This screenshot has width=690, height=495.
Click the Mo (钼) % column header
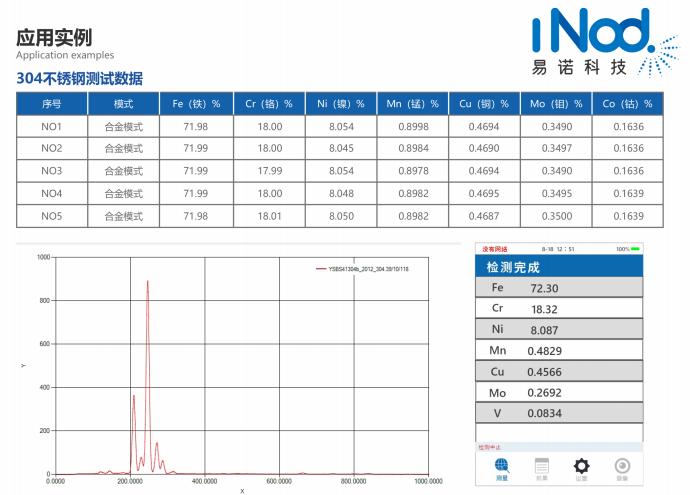[556, 104]
